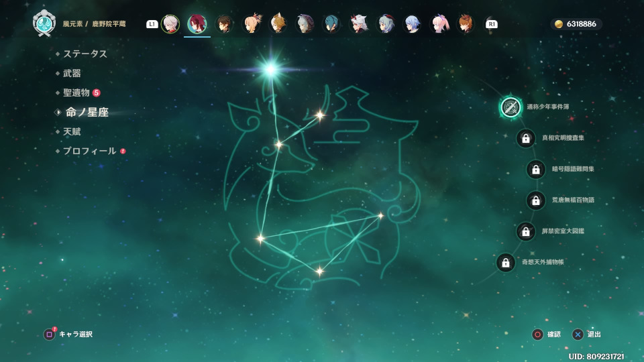Click the 確認 circle button

(537, 335)
